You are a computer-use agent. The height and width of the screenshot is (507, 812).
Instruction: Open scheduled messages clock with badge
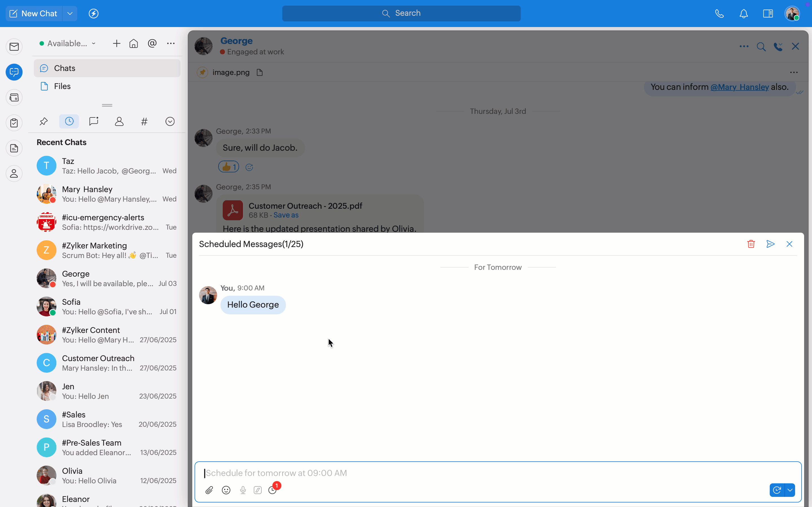(x=273, y=490)
